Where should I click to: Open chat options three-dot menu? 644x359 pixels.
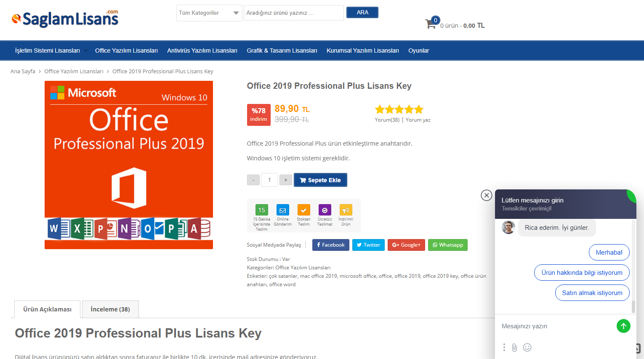[x=504, y=347]
